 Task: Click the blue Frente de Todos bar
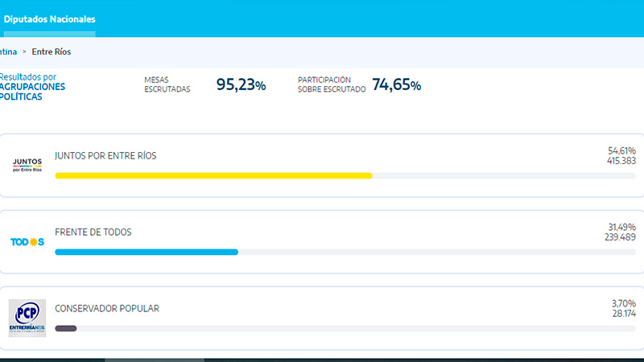point(147,252)
